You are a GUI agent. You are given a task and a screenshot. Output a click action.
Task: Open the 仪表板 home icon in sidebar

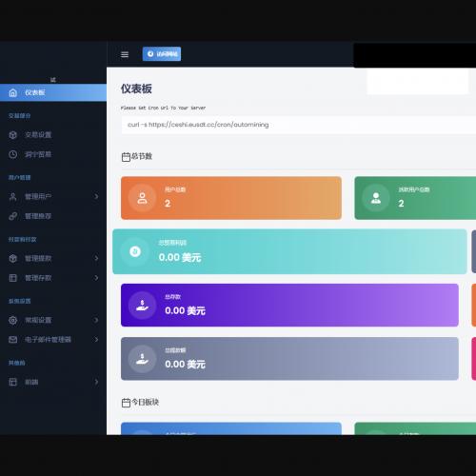point(13,92)
